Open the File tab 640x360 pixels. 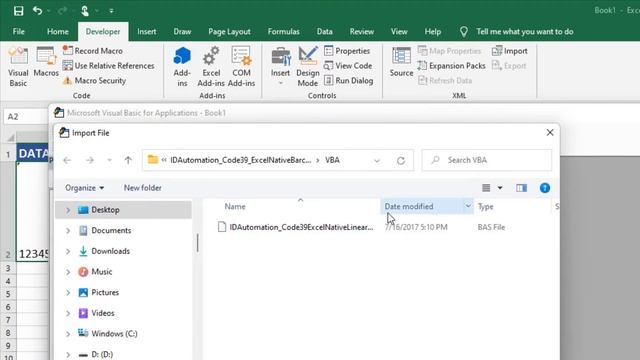click(18, 31)
